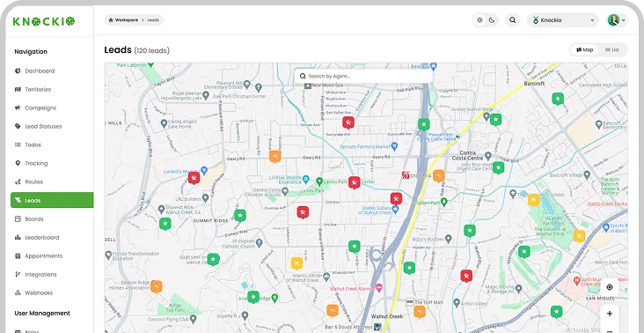Click green star pin near Bancroft
644x333 pixels.
coord(557,99)
